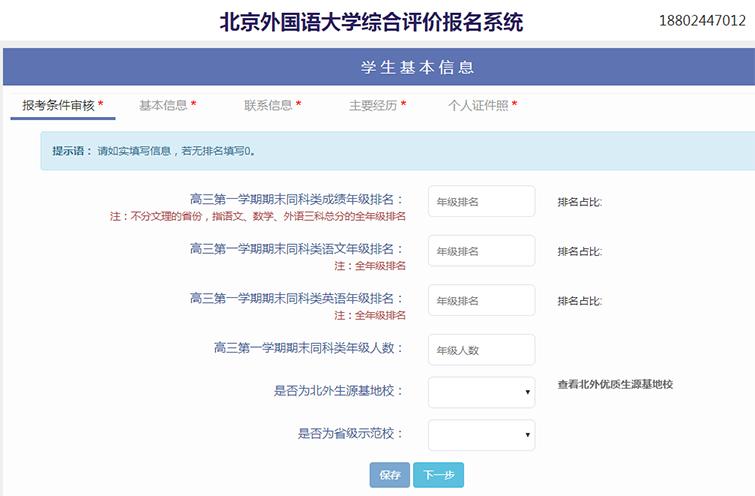The image size is (755, 496).
Task: Click the 年级人数 input field
Action: point(482,350)
